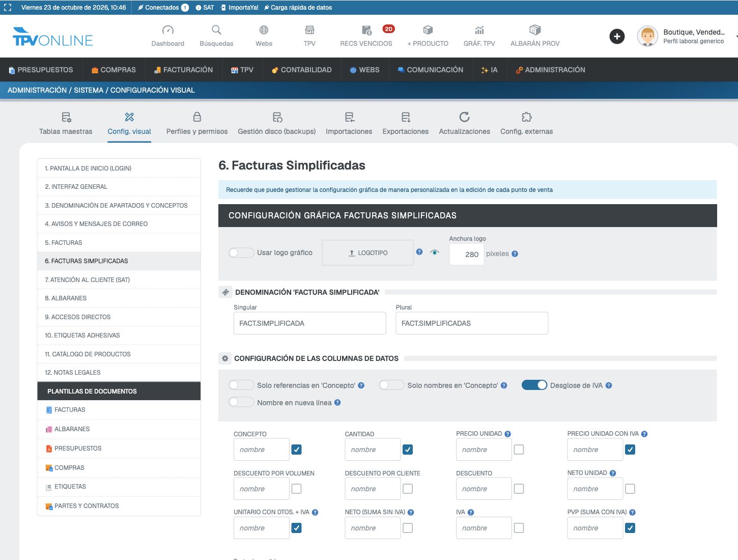
Task: Open Perfiles y permisos lock icon
Action: click(197, 117)
